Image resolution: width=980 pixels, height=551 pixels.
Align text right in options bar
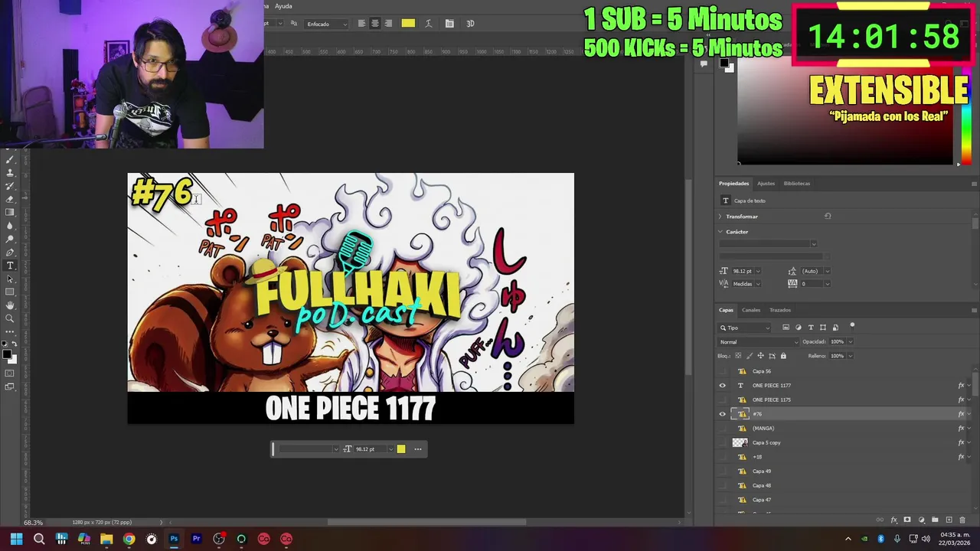click(x=388, y=24)
